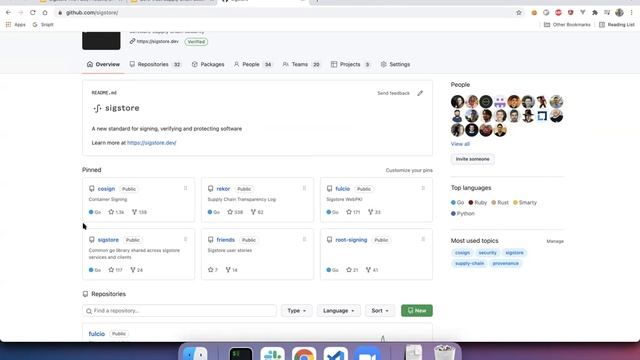Switch to the Projects tab
Image resolution: width=640 pixels, height=360 pixels.
coord(351,64)
